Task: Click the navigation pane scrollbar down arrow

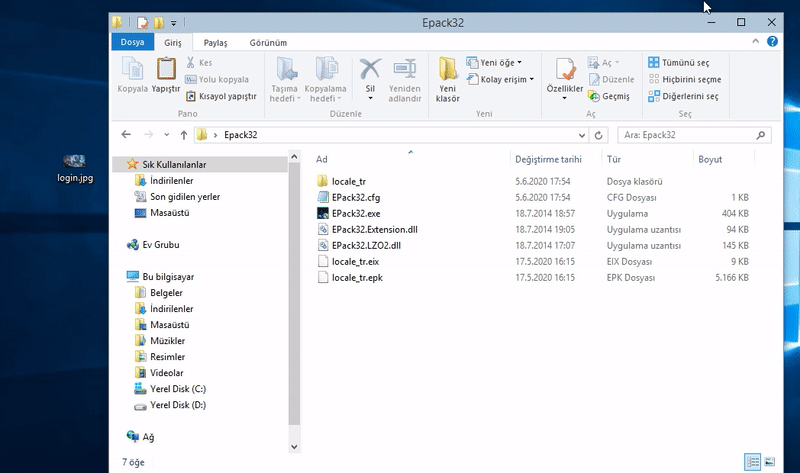Action: click(294, 447)
